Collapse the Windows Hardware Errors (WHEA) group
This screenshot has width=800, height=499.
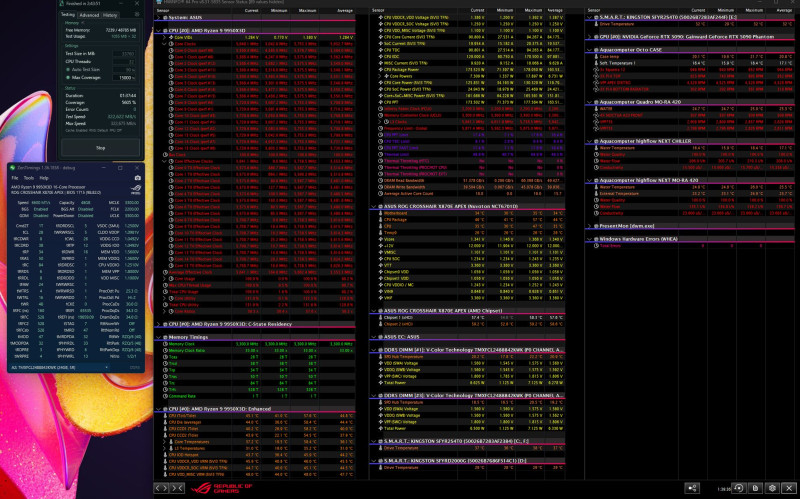[x=589, y=239]
